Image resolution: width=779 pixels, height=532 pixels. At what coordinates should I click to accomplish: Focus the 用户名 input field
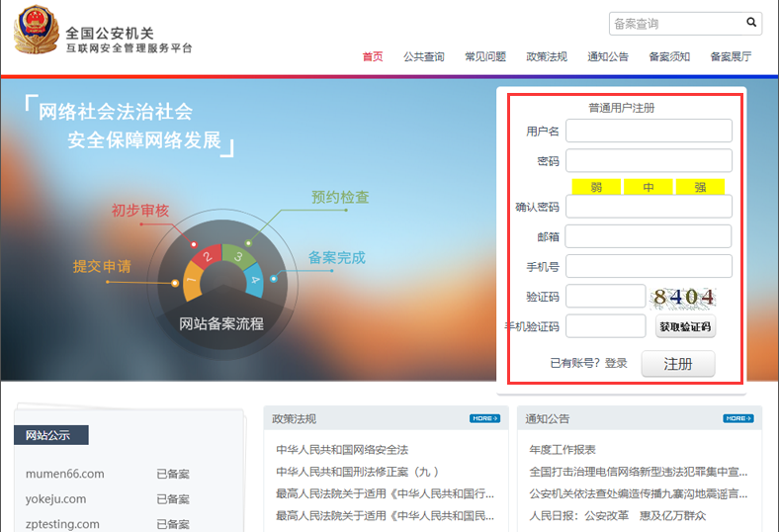[x=649, y=132]
